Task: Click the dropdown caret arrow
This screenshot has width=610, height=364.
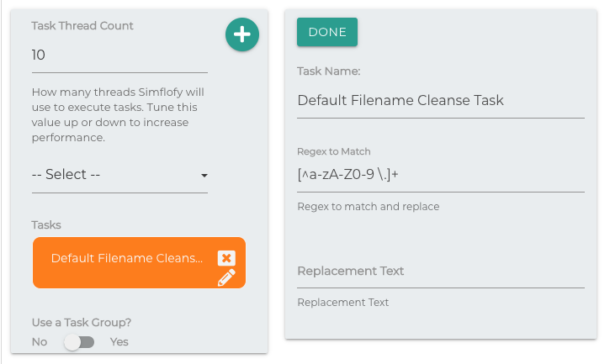Action: [204, 176]
